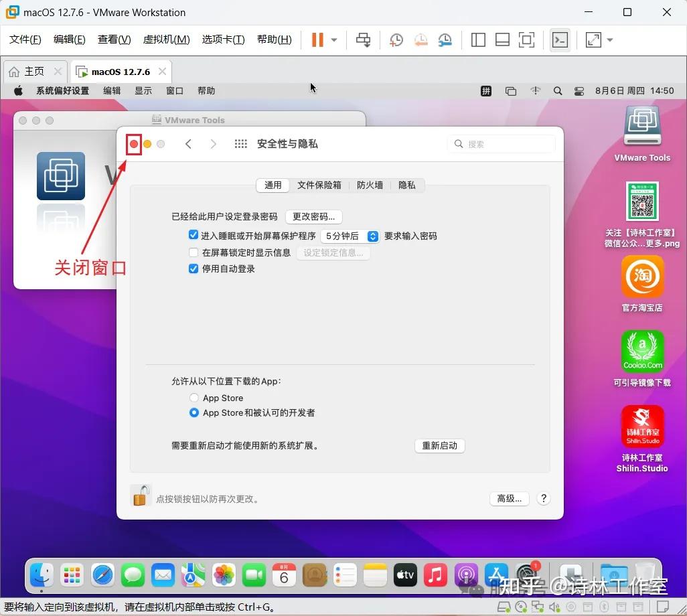Open Safari from the Dock
The height and width of the screenshot is (616, 687).
pos(102,574)
